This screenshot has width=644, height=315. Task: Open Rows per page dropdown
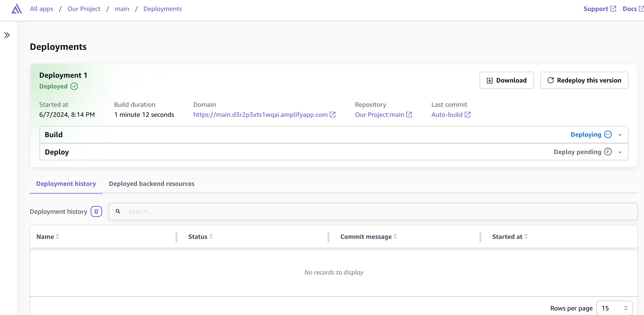614,308
